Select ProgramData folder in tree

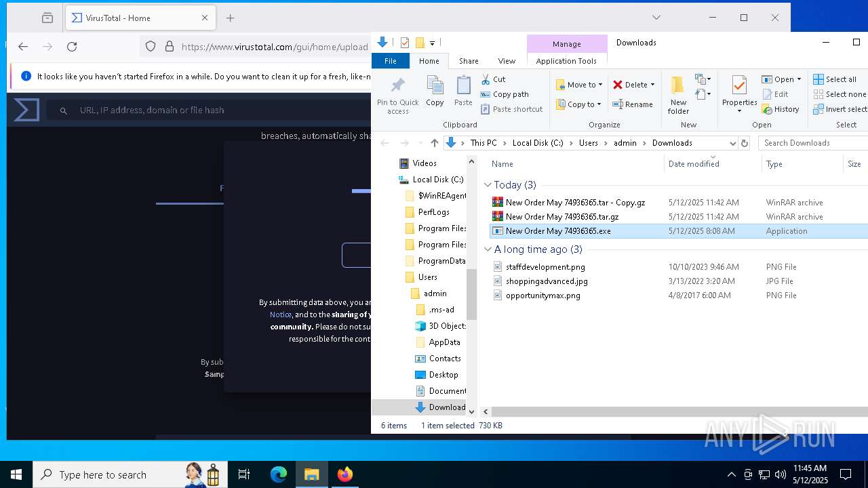(x=441, y=261)
